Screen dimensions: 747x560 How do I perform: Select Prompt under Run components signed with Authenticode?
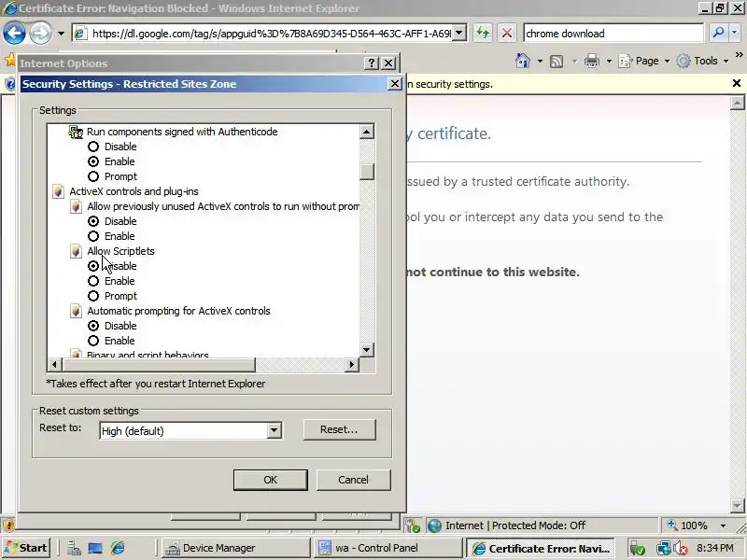pyautogui.click(x=93, y=176)
